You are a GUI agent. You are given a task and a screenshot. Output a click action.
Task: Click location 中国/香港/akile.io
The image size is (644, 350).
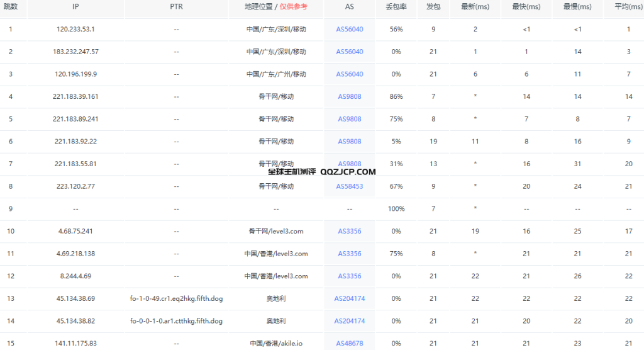pyautogui.click(x=276, y=344)
